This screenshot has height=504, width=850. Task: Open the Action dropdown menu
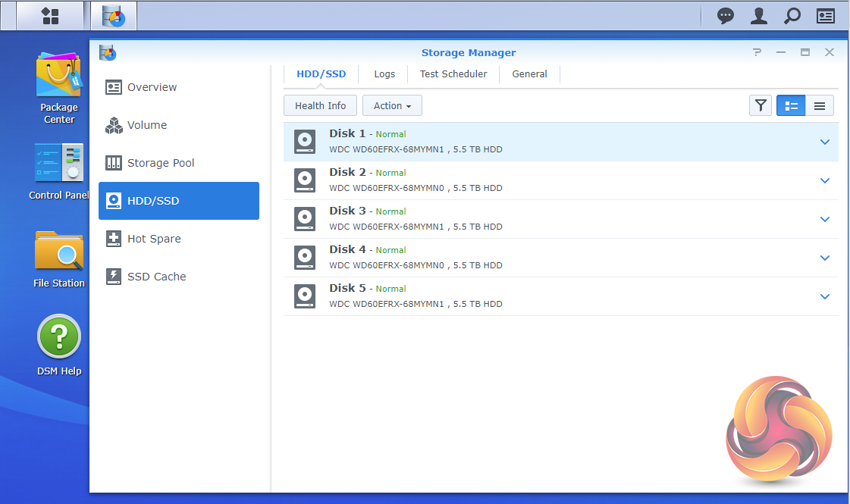pyautogui.click(x=392, y=106)
